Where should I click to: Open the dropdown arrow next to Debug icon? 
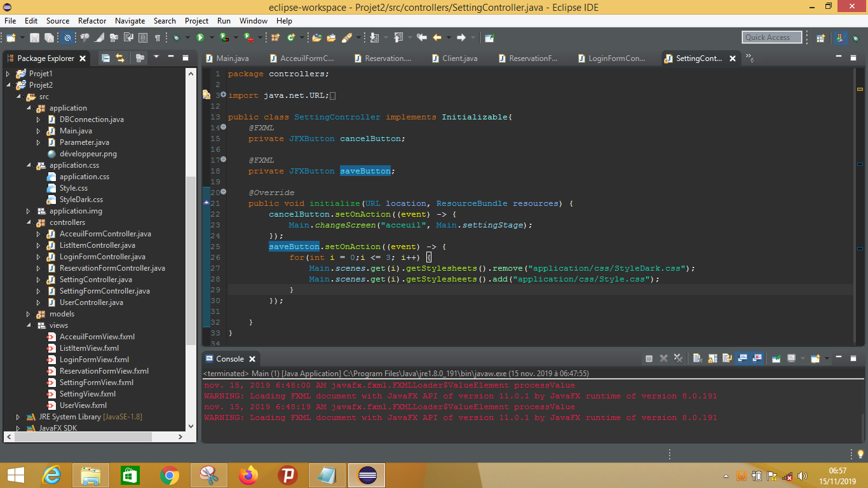coord(187,37)
